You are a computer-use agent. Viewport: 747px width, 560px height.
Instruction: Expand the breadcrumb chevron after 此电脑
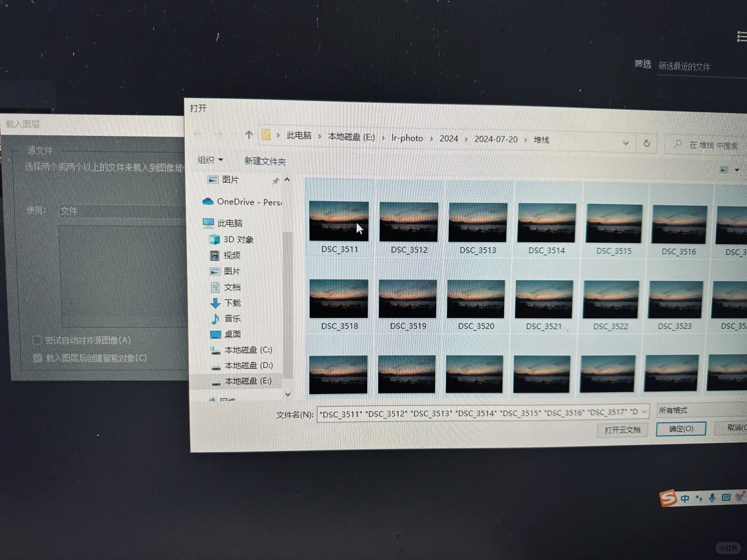point(320,136)
